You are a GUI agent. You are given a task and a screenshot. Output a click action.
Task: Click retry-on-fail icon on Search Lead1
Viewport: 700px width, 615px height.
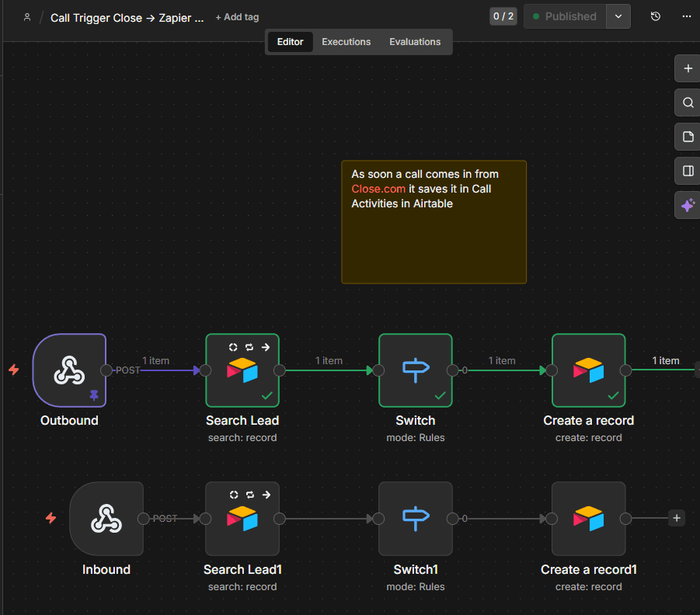tap(250, 495)
